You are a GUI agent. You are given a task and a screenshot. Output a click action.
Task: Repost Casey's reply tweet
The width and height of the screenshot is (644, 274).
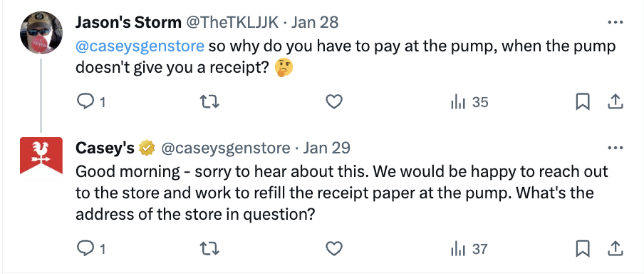(209, 248)
